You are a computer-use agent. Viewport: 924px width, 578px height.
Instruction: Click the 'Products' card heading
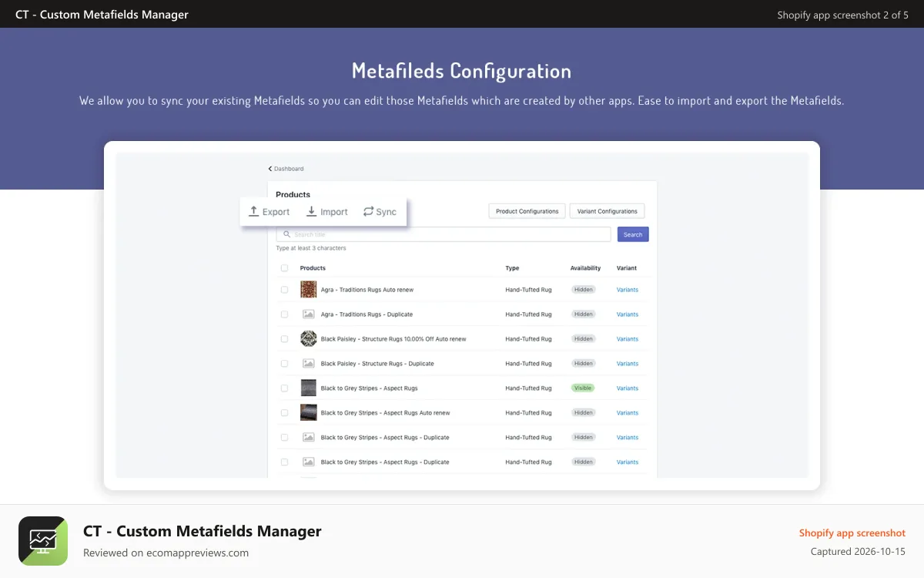pyautogui.click(x=293, y=195)
